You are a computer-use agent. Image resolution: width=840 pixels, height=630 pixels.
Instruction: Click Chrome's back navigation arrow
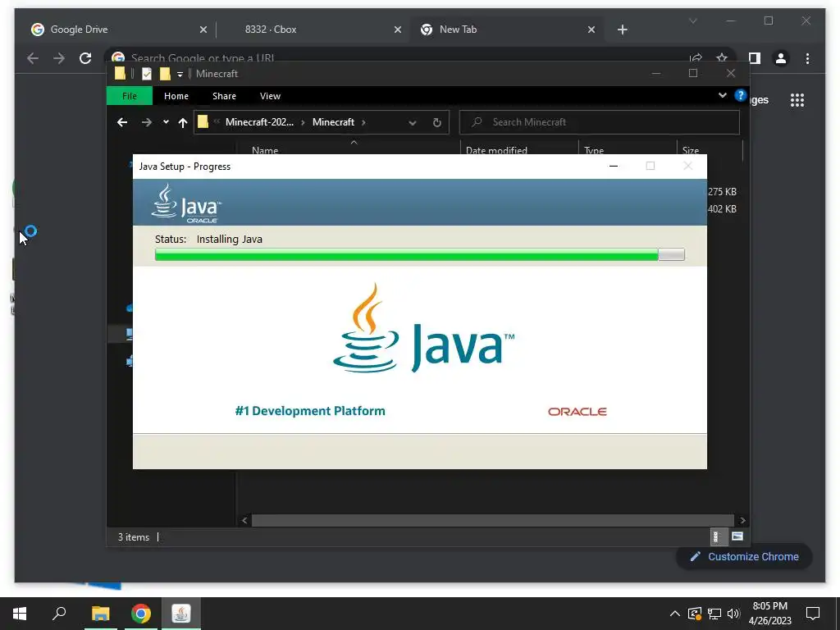[33, 58]
